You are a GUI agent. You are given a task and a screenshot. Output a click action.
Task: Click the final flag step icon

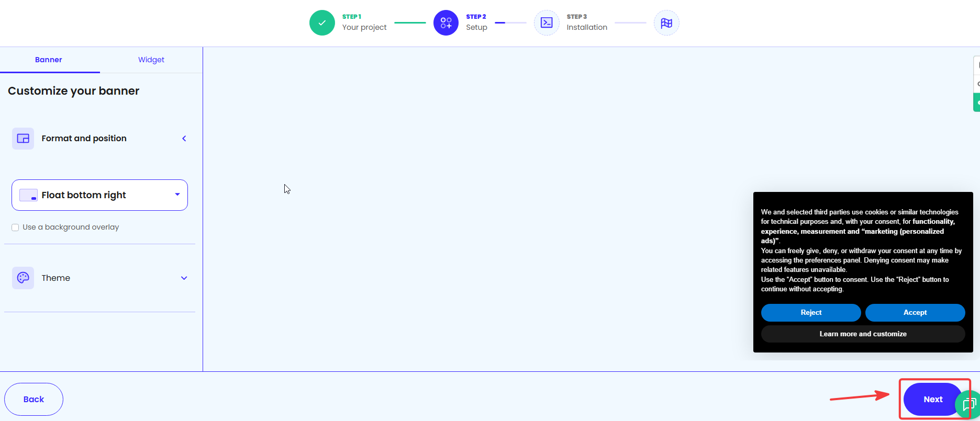click(x=666, y=23)
